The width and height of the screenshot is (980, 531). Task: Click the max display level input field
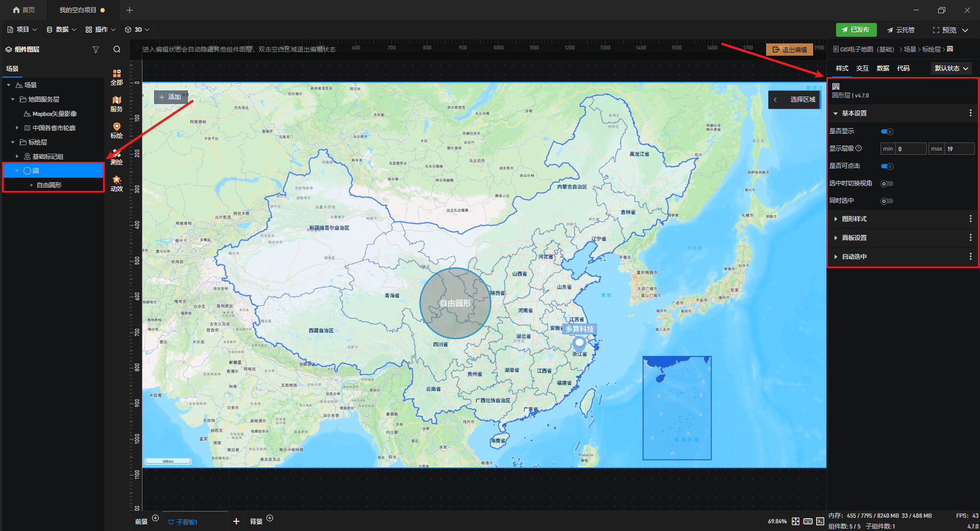pyautogui.click(x=959, y=149)
